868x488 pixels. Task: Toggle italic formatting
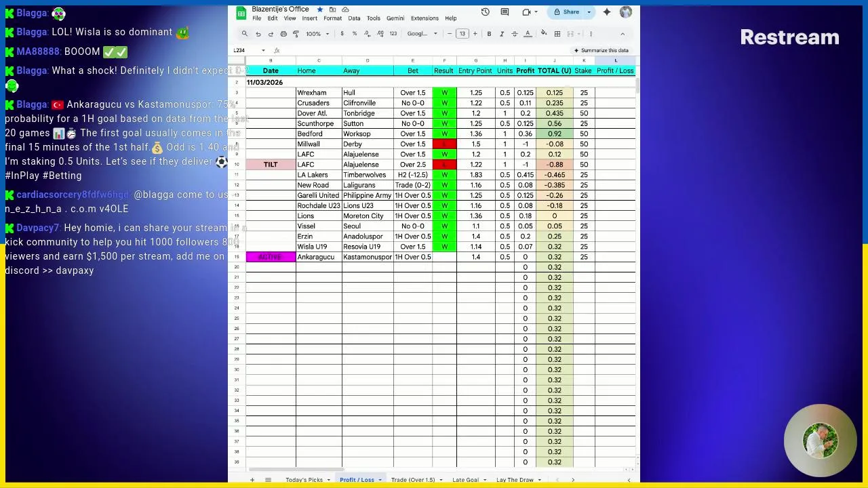pyautogui.click(x=502, y=34)
